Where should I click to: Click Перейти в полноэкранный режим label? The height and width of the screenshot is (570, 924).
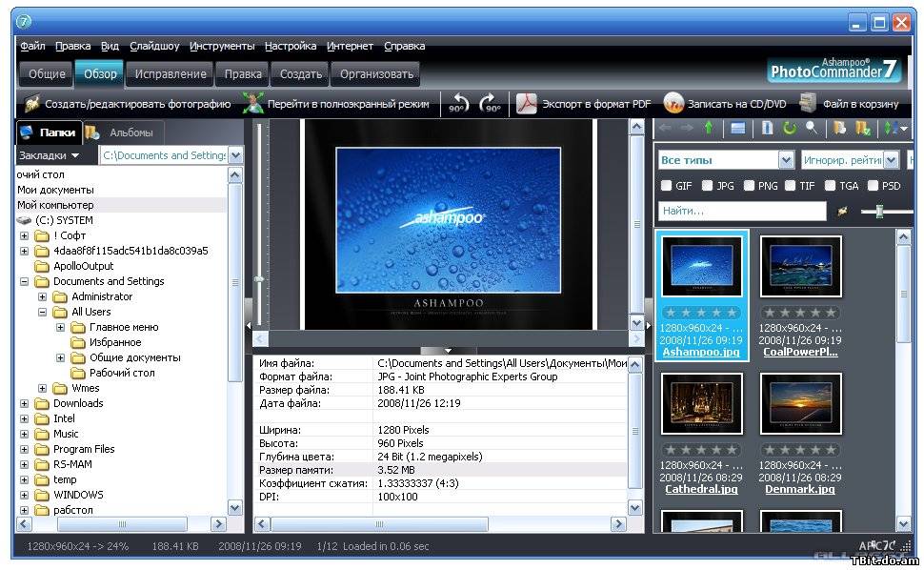pyautogui.click(x=349, y=104)
